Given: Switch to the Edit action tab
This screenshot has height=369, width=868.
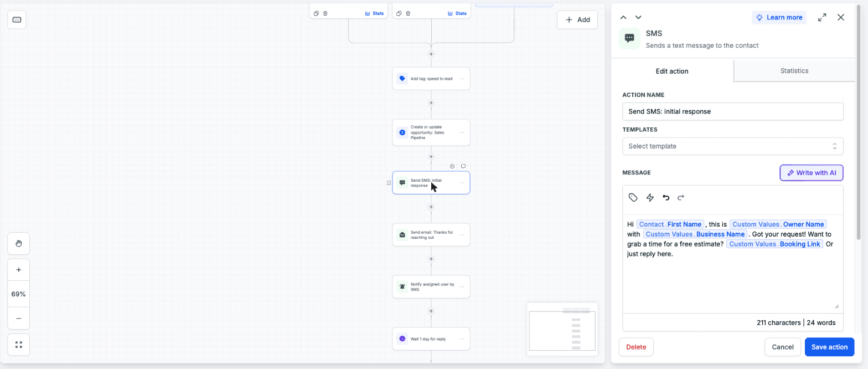Looking at the screenshot, I should tap(672, 71).
